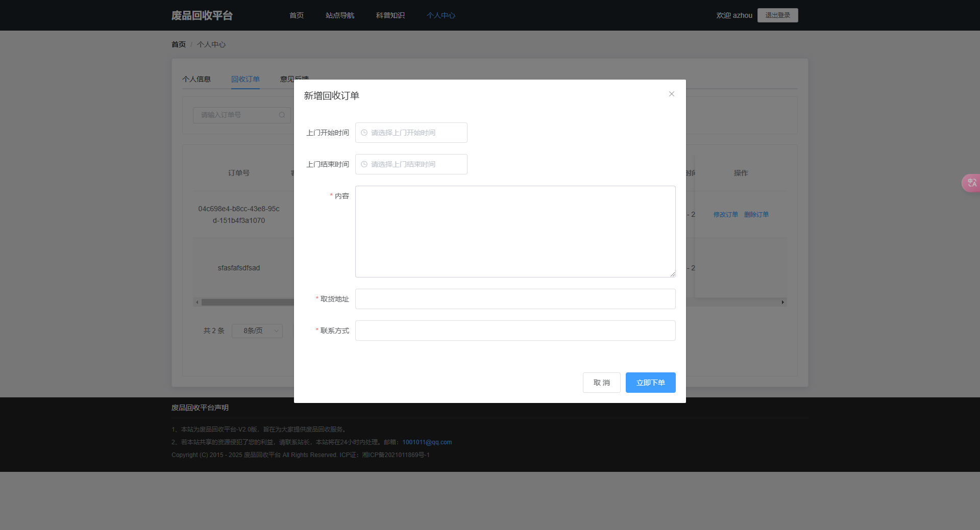Viewport: 980px width, 530px height.
Task: Click the 共 2 条 total count
Action: point(214,331)
